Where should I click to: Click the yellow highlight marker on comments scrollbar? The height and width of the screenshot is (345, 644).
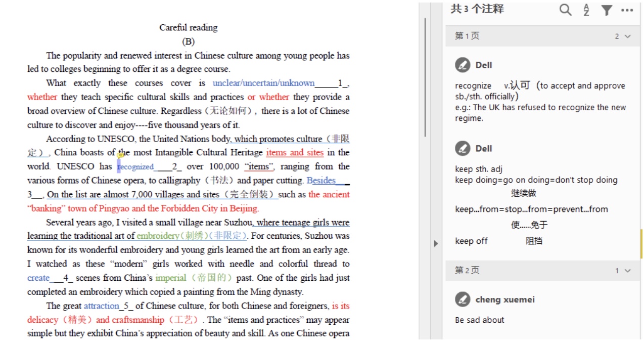coord(641,243)
